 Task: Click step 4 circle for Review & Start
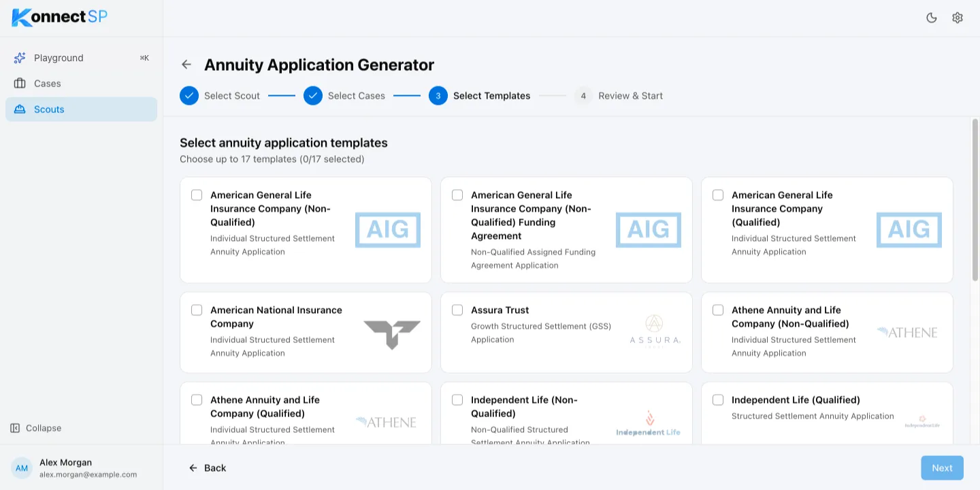pyautogui.click(x=583, y=96)
